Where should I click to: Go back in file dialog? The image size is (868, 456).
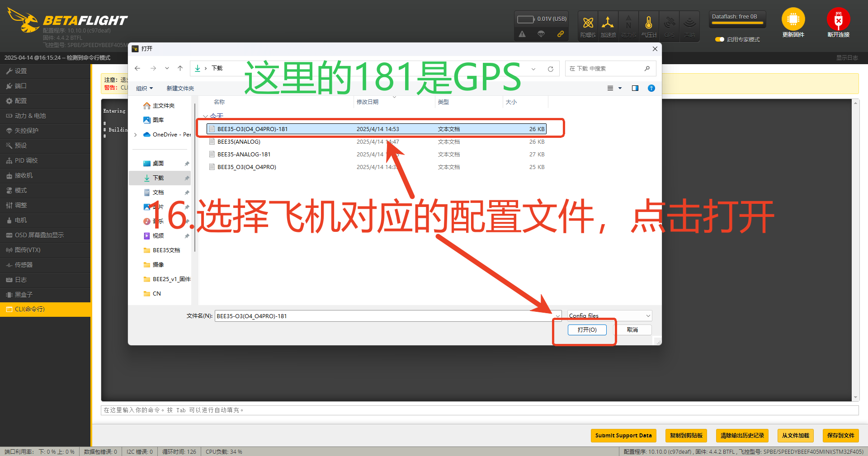[x=137, y=68]
